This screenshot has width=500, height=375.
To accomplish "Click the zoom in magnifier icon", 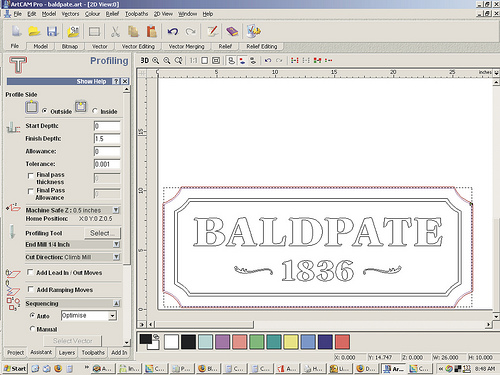I will click(x=156, y=60).
